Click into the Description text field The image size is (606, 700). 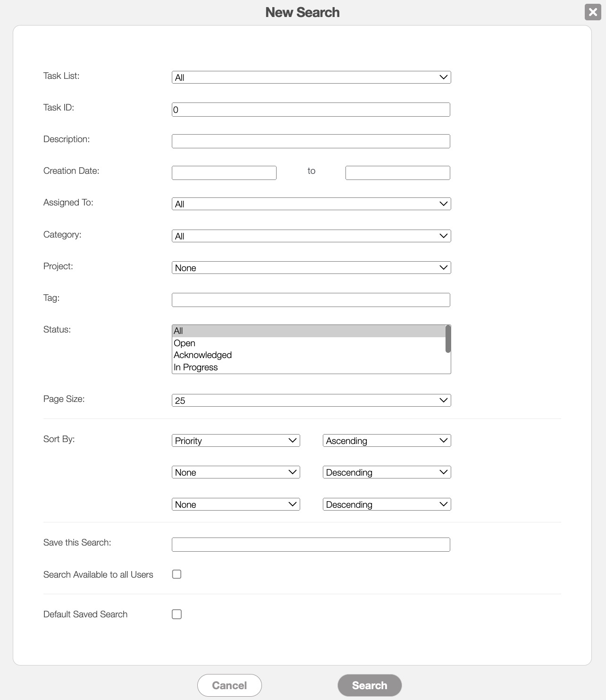[x=311, y=141]
